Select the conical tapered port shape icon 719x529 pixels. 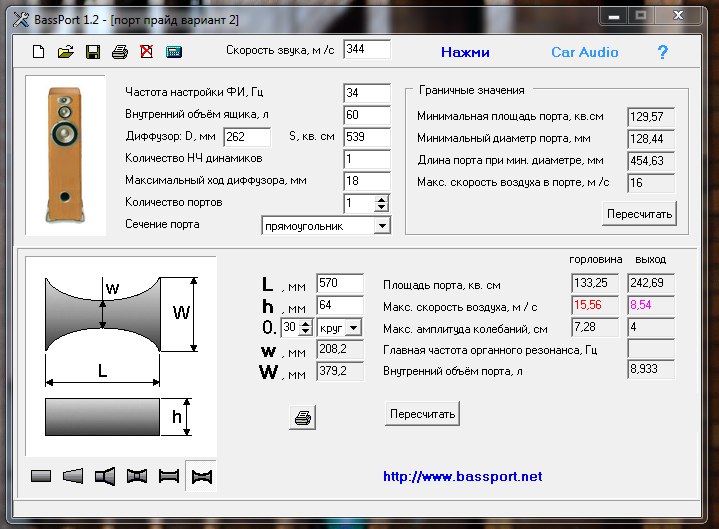point(72,476)
